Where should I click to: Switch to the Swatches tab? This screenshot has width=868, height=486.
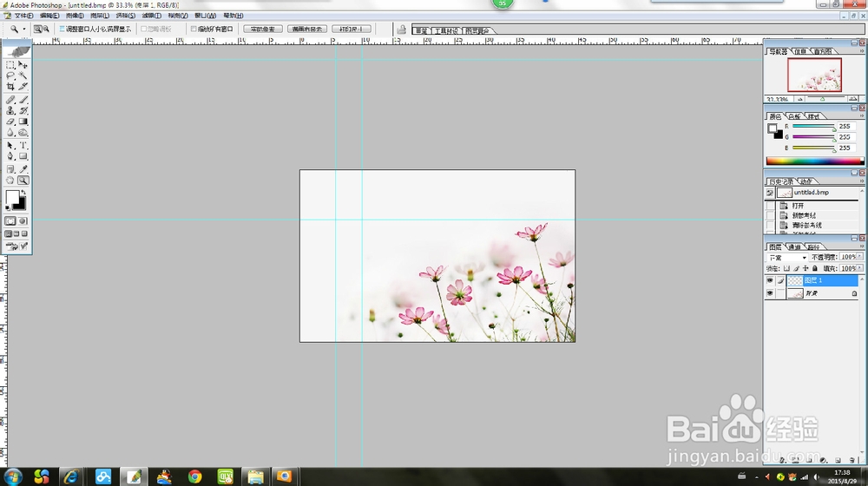point(794,116)
